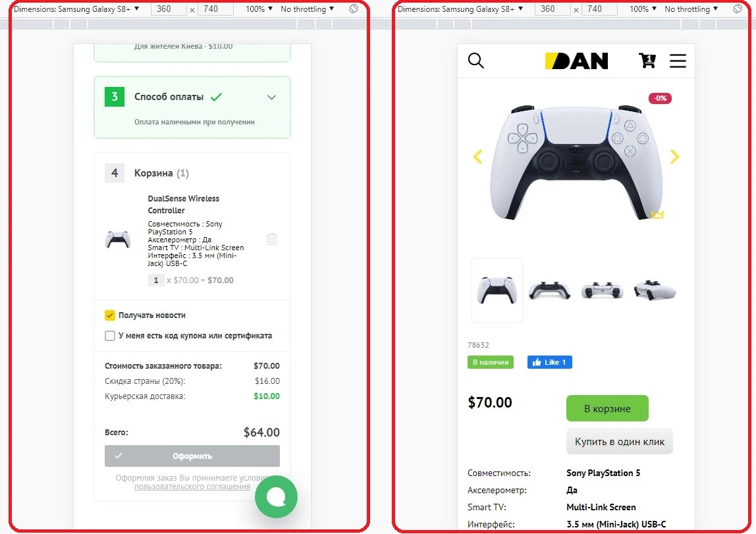The height and width of the screenshot is (534, 756).
Task: Show next product image with right arrow
Action: 674,157
